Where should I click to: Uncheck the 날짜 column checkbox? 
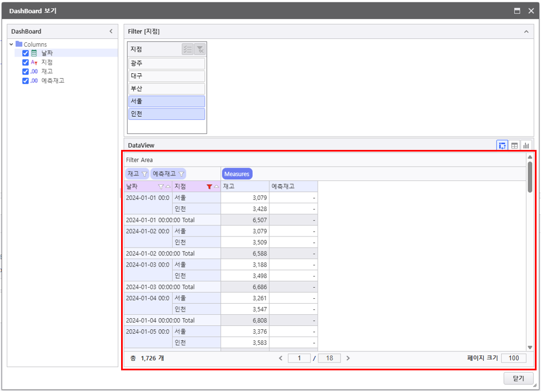[26, 53]
